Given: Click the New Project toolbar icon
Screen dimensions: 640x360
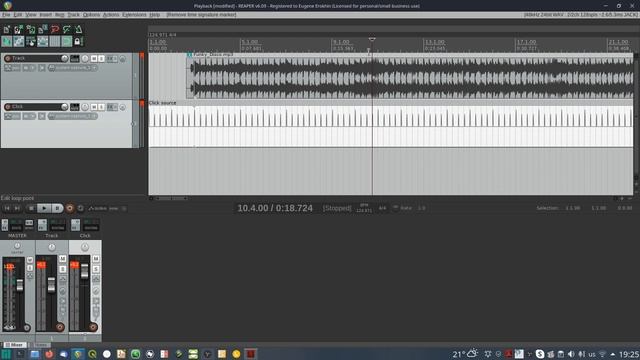Looking at the screenshot, I should [7, 29].
